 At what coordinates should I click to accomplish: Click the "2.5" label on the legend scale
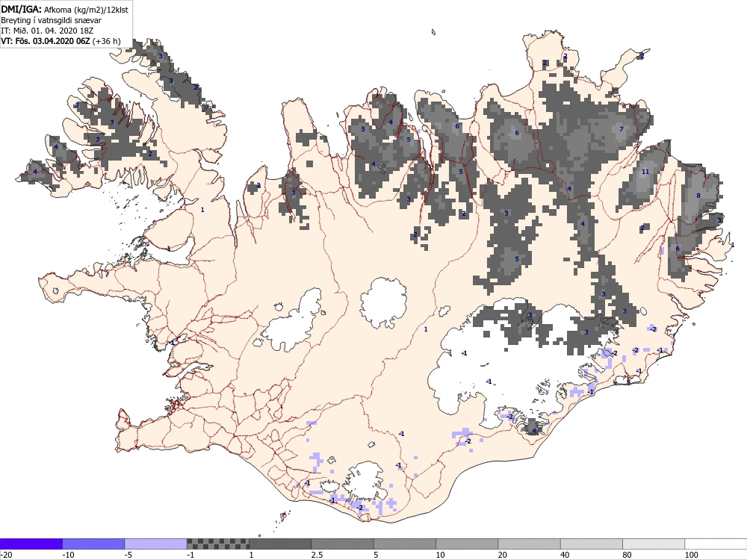(x=317, y=555)
